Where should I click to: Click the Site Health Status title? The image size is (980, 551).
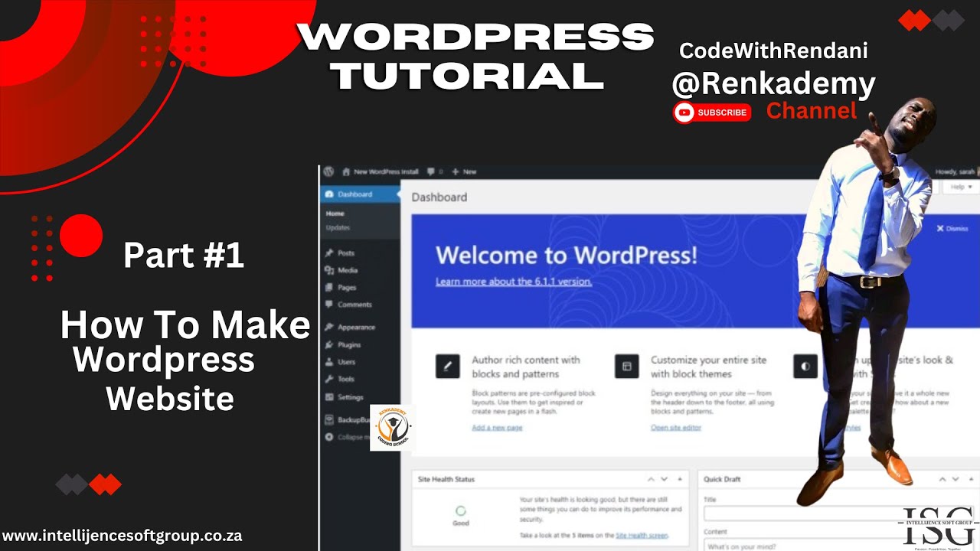coord(446,479)
